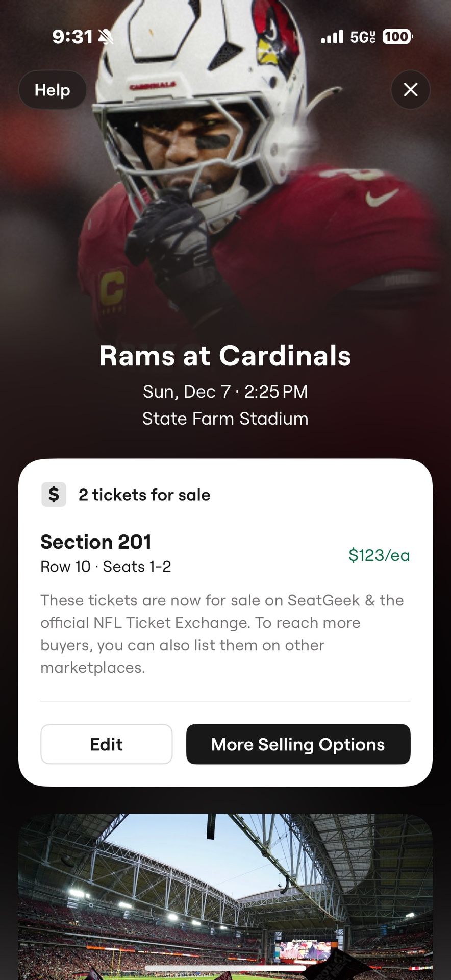Tap the Row 10 Seats 1-2 text
The height and width of the screenshot is (980, 451).
106,567
